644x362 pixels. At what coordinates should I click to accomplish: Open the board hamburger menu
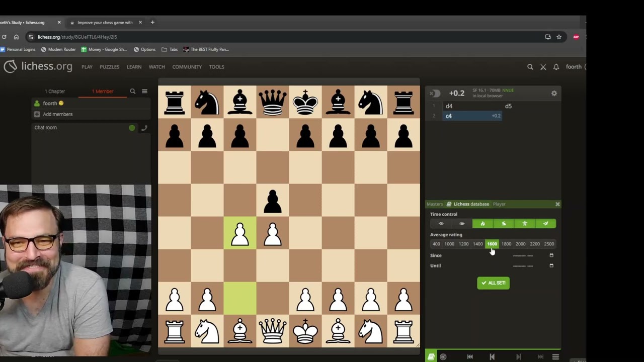[555, 357]
